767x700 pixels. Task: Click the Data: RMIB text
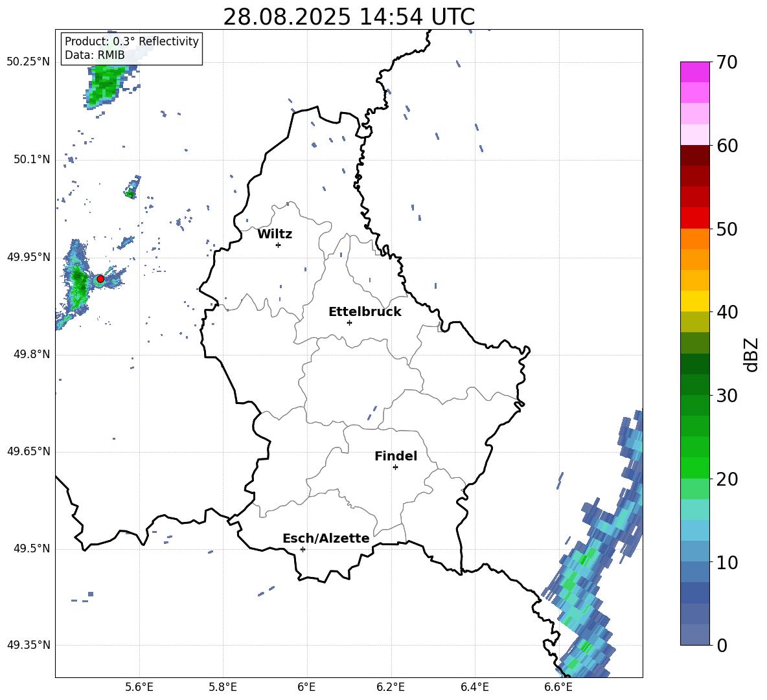(x=95, y=55)
